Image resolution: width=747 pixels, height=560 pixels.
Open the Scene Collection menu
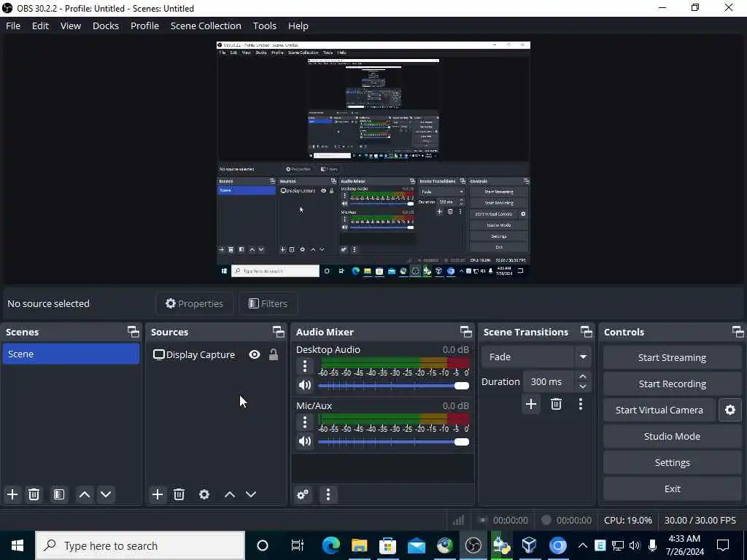pyautogui.click(x=206, y=26)
